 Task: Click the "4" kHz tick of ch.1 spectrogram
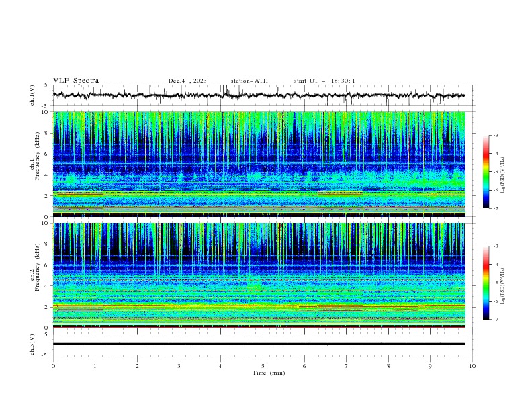[47, 175]
